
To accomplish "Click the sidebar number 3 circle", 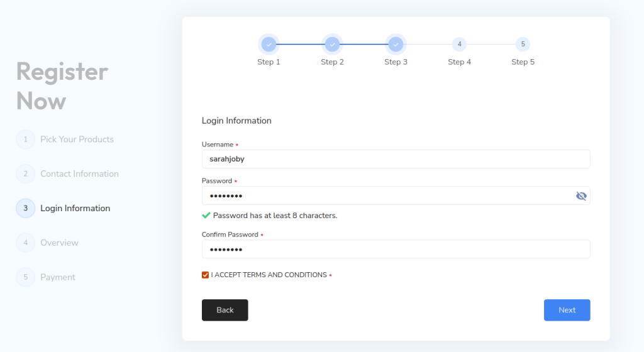I will pos(25,208).
